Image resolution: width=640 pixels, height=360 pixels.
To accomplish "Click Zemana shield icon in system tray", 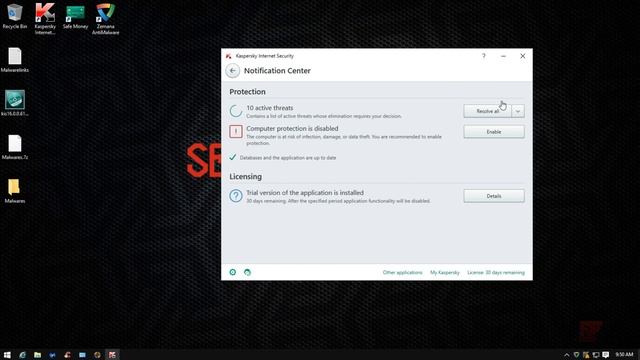I will (576, 355).
